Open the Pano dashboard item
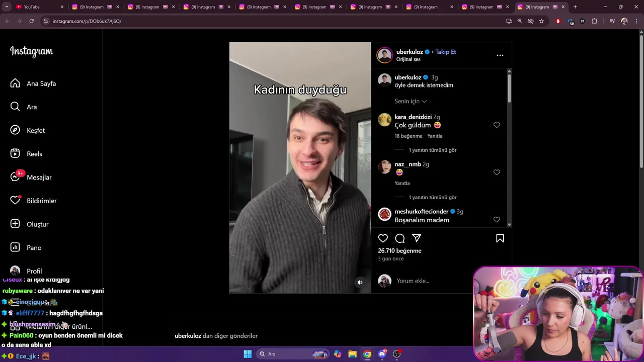 [x=26, y=247]
